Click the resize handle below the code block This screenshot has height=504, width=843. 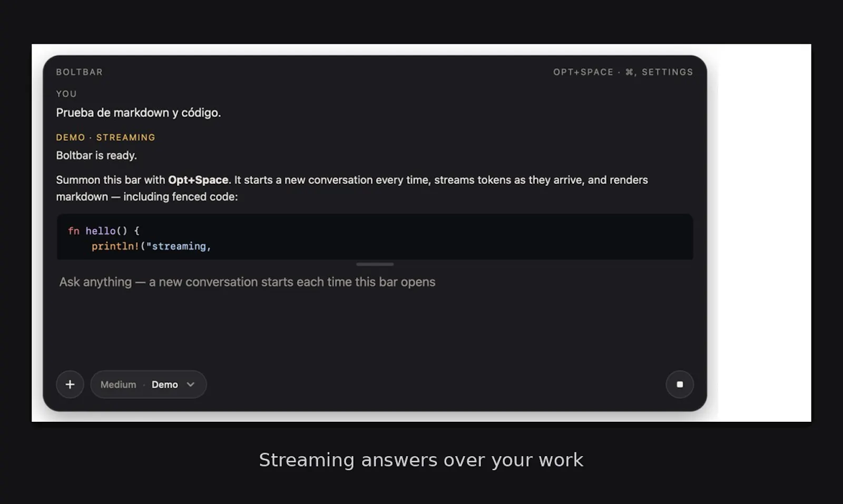375,264
